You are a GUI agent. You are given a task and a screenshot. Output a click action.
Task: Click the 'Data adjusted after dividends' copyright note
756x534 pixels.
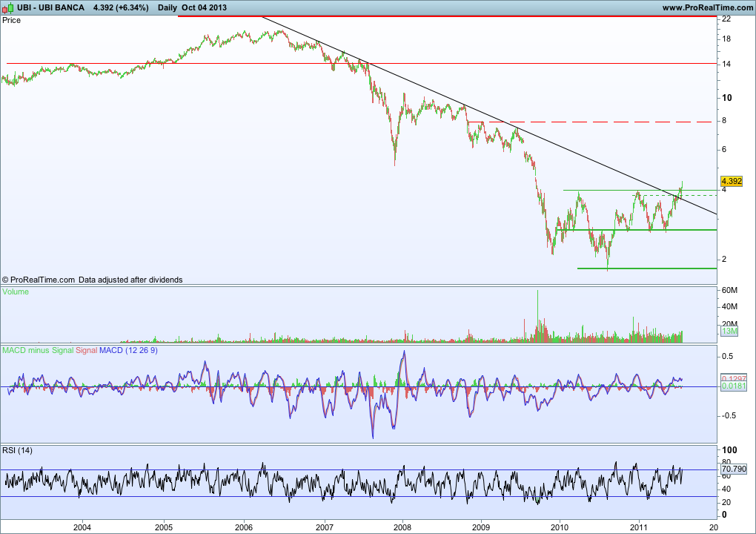point(130,280)
